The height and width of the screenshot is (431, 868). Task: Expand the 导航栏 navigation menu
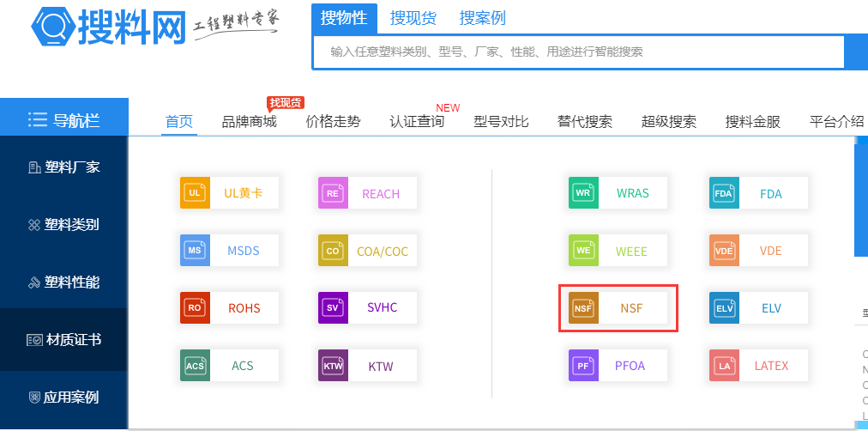[63, 120]
